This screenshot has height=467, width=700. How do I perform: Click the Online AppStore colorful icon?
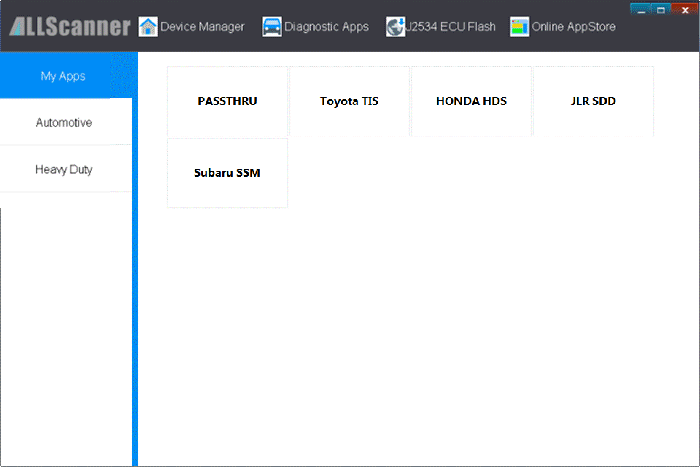(520, 27)
